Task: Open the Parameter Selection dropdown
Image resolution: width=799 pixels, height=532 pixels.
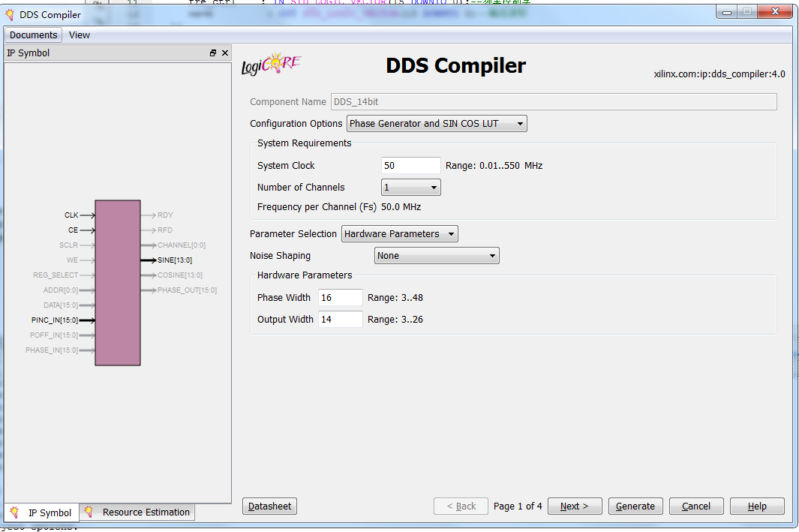Action: [399, 234]
